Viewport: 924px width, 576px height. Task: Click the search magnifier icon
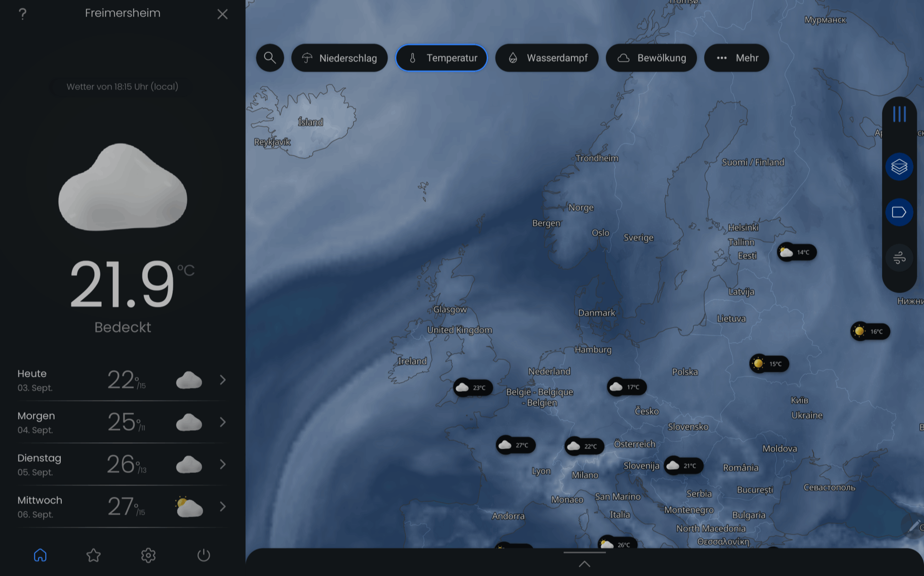pyautogui.click(x=270, y=58)
